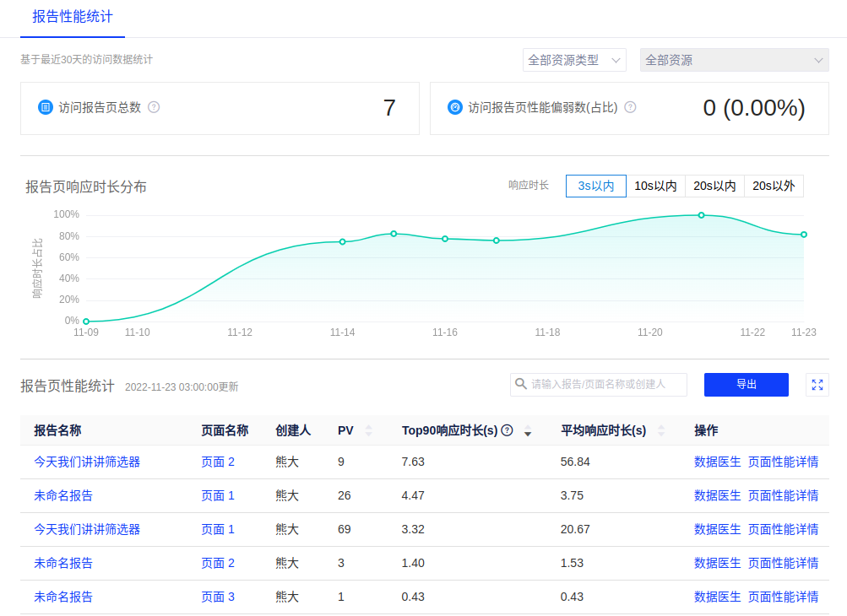
Task: Switch to 报告性能统计 tab
Action: coord(72,17)
